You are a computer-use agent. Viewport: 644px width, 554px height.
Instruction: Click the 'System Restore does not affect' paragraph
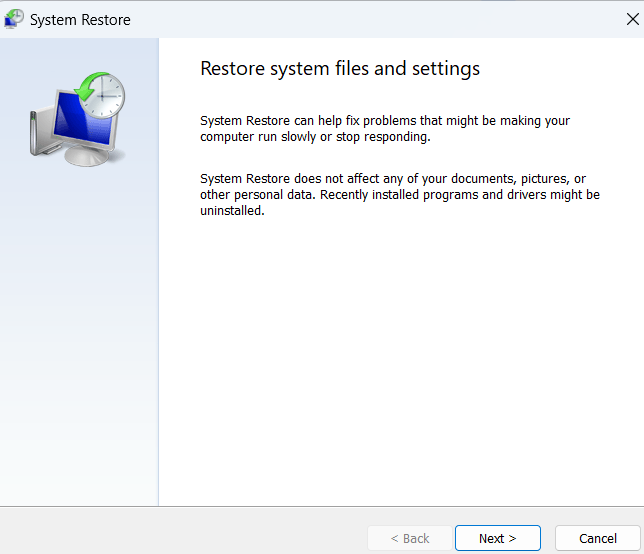[x=400, y=195]
